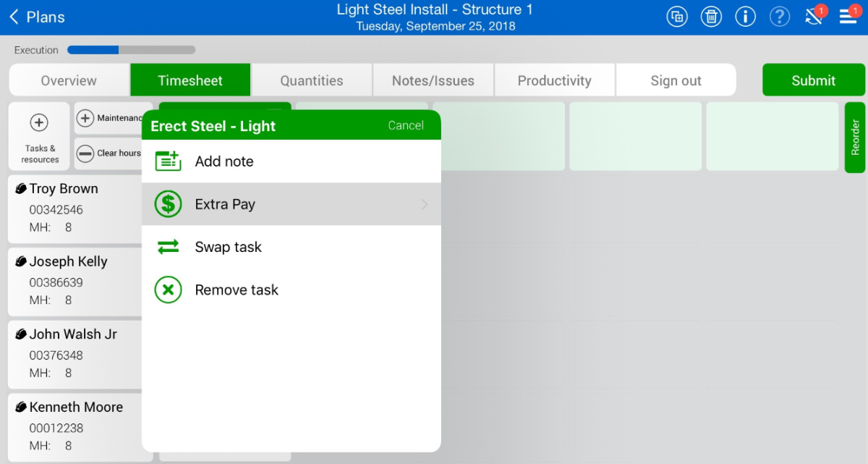The image size is (868, 464).
Task: Click the Add note icon
Action: click(x=168, y=161)
